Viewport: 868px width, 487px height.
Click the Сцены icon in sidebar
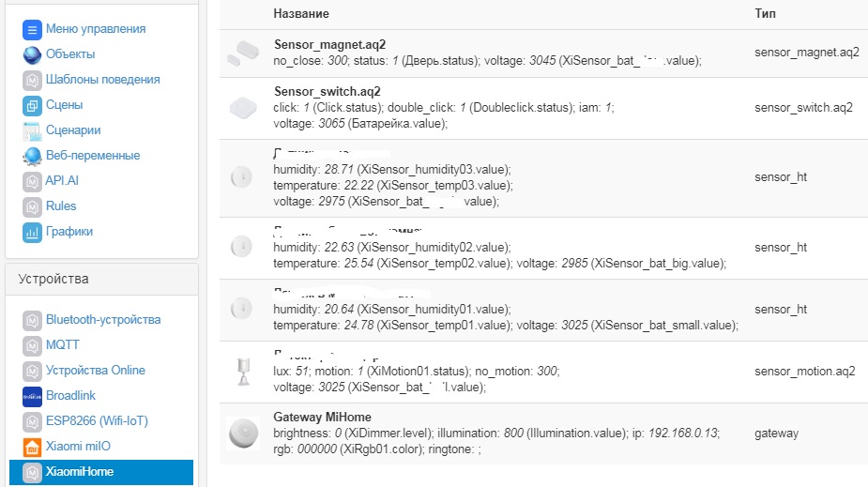click(32, 105)
